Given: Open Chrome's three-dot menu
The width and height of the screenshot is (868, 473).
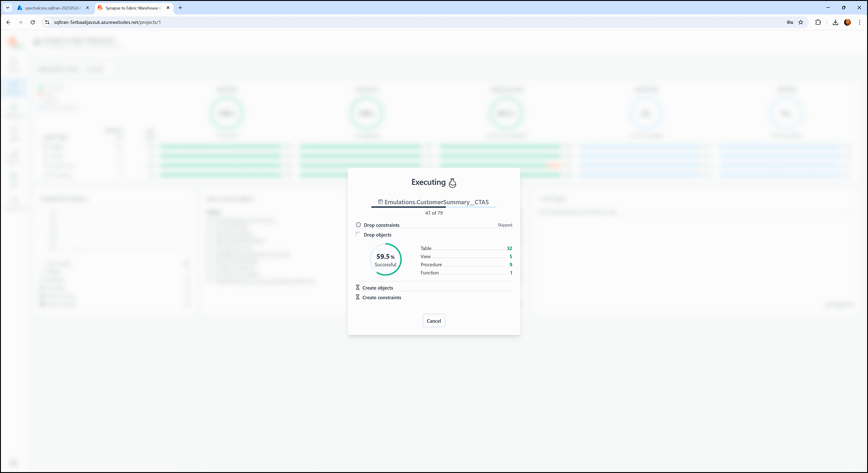Looking at the screenshot, I should [x=859, y=22].
